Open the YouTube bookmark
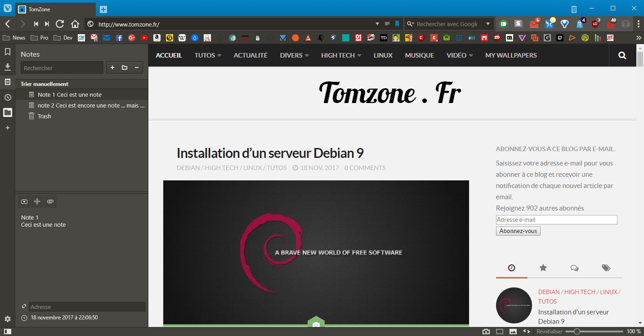The width and height of the screenshot is (644, 336). 144,38
